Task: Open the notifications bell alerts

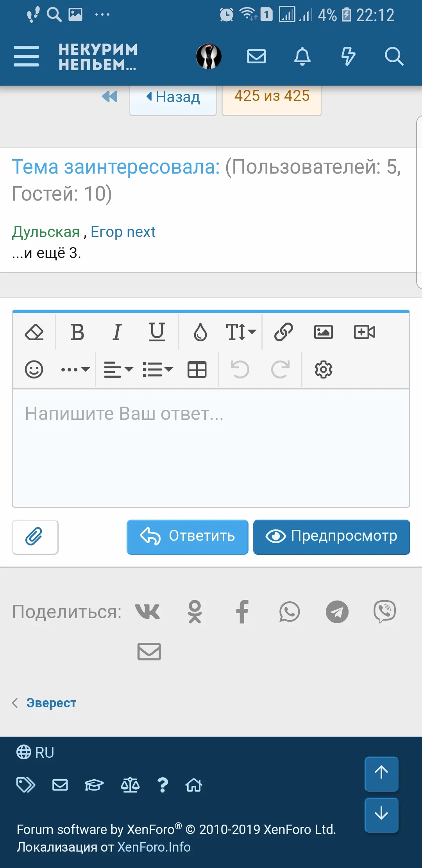Action: [x=302, y=56]
